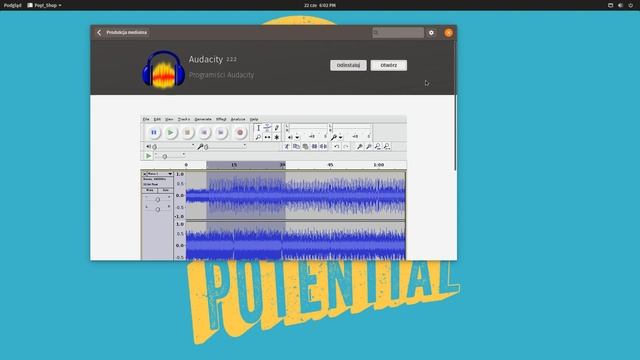Open the Pop!_Shop app menu in top bar

(44, 5)
